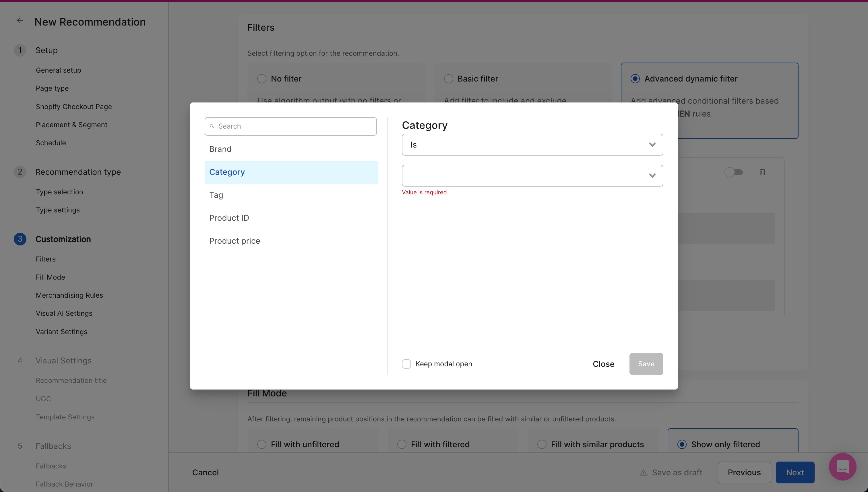The height and width of the screenshot is (492, 868).
Task: Select Brand from the attribute list
Action: click(x=220, y=149)
